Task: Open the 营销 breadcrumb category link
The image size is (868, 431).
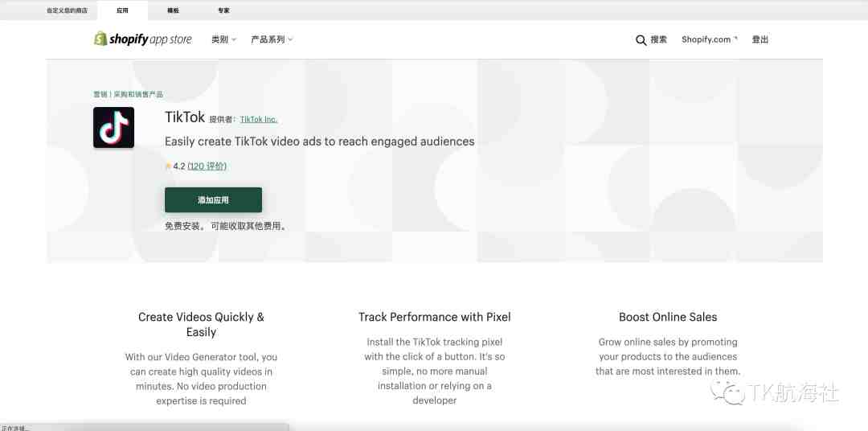Action: coord(100,94)
